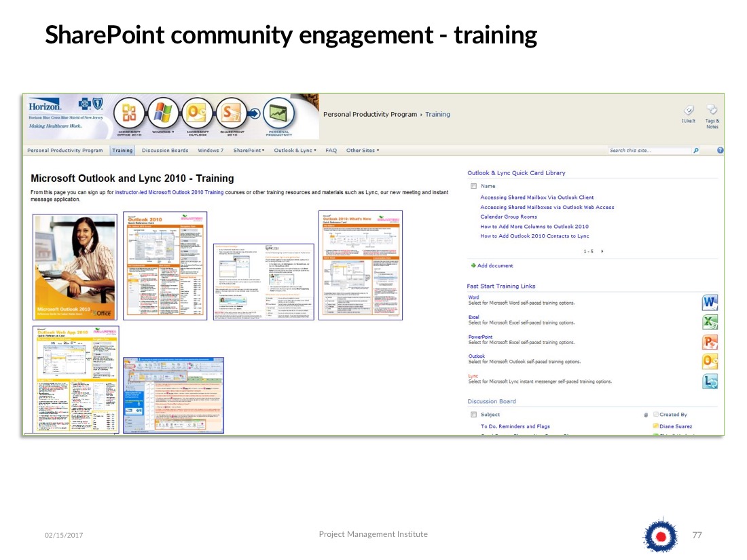Open the Outlook self-paced training link
This screenshot has width=747, height=560.
tap(477, 356)
